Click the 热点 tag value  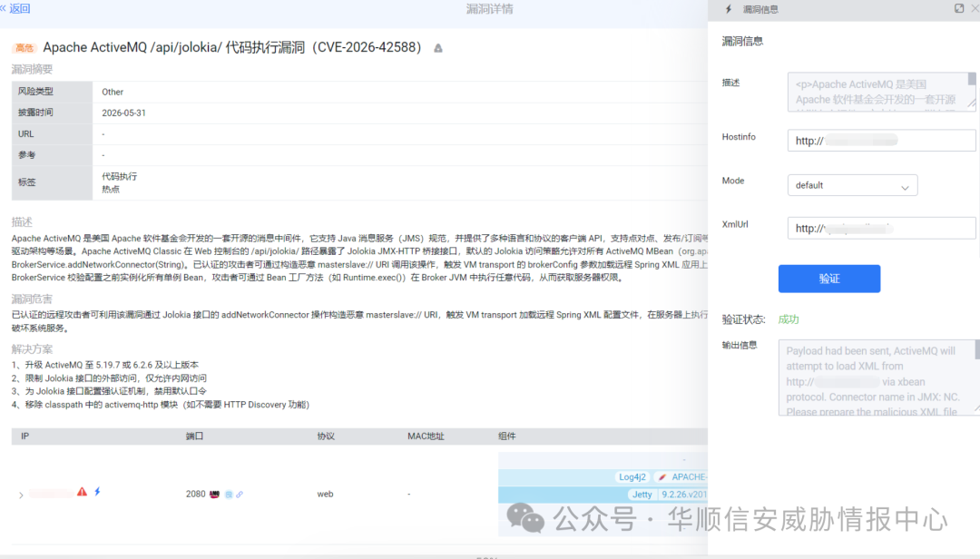pyautogui.click(x=111, y=190)
